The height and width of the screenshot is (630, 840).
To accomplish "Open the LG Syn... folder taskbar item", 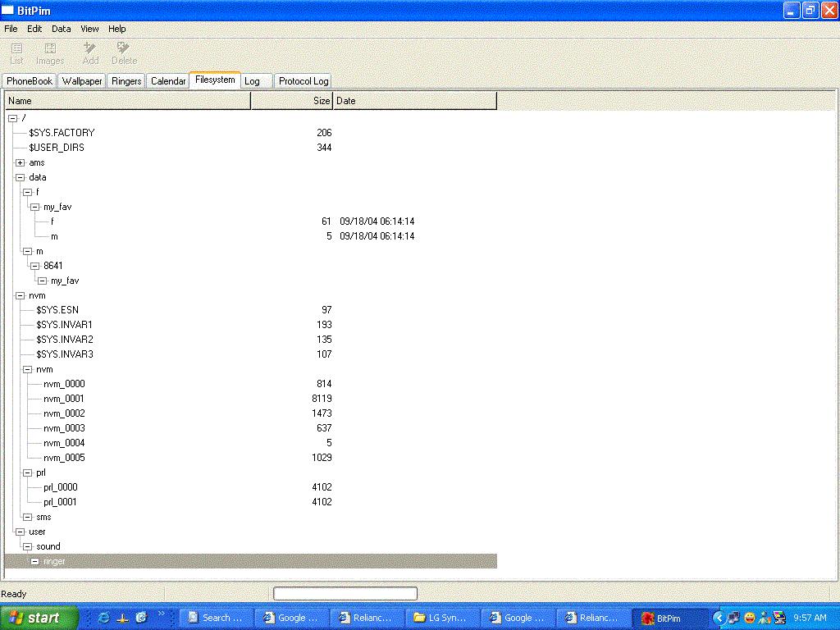I will [441, 618].
